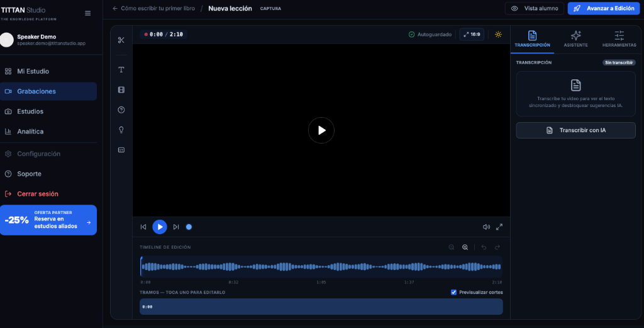644x328 pixels.
Task: Click Avanzar a Edición button
Action: tap(604, 8)
